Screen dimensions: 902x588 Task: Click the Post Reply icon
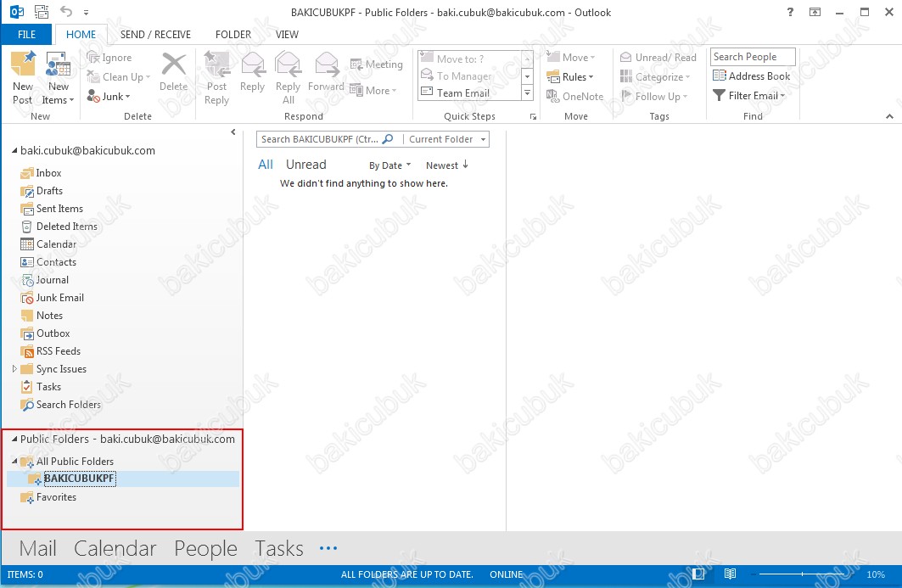coord(217,78)
